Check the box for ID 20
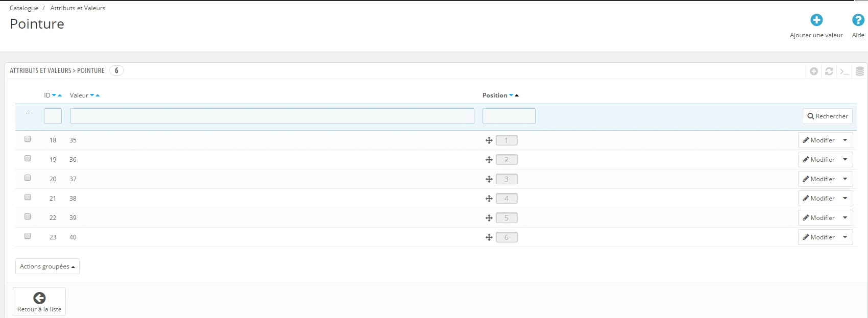This screenshot has height=318, width=868. (28, 178)
